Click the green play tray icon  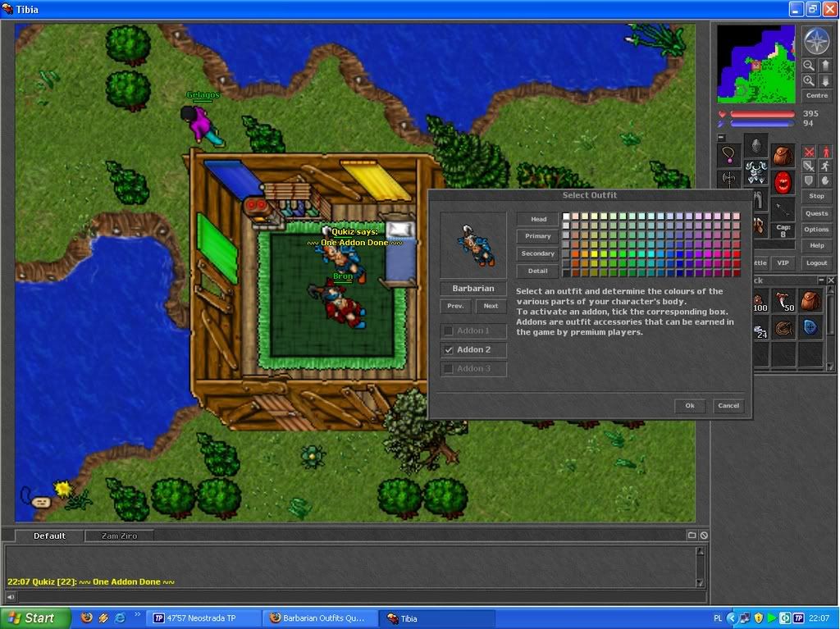click(771, 618)
